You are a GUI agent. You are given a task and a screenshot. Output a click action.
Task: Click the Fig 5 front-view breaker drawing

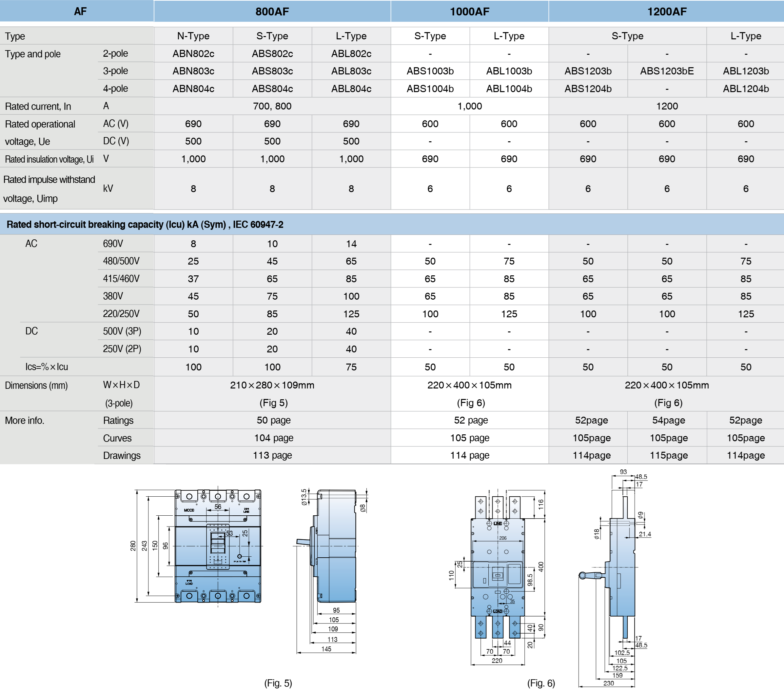coord(218,546)
